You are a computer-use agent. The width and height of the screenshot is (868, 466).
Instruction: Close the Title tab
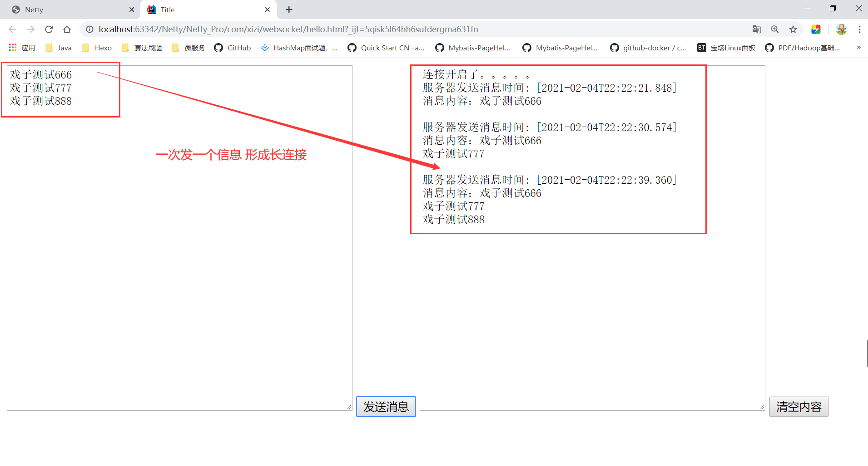click(268, 10)
